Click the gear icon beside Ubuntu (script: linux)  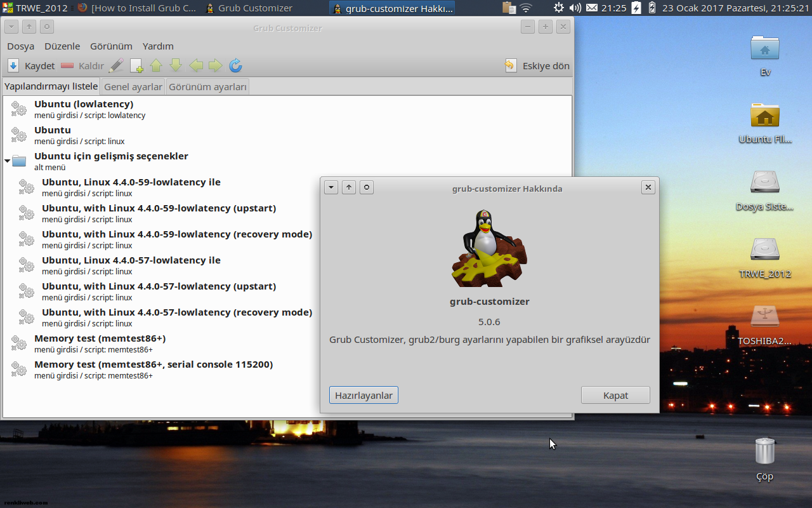point(19,135)
